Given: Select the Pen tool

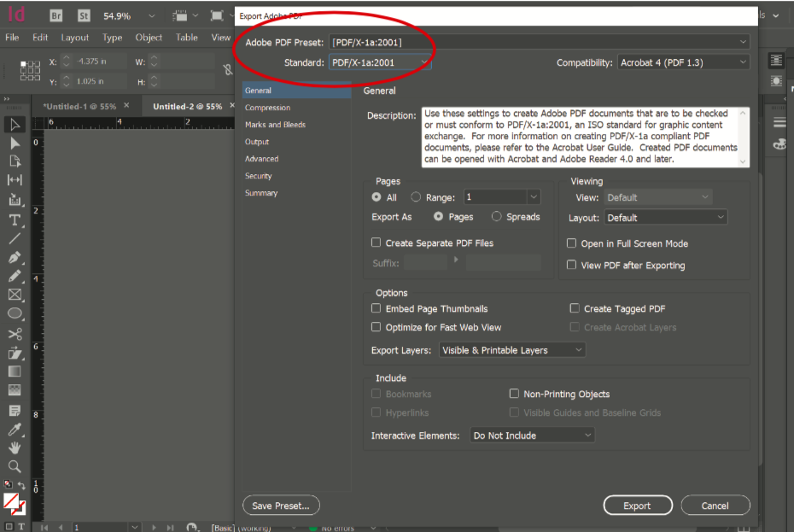Looking at the screenshot, I should click(x=15, y=257).
